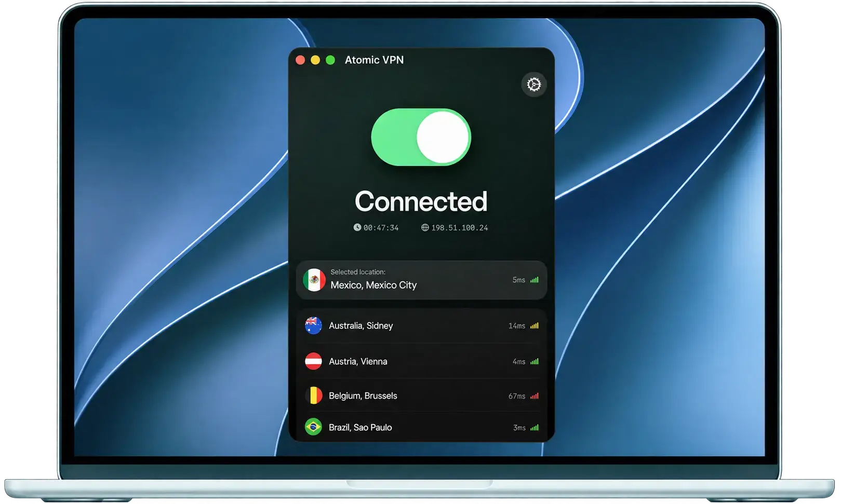
Task: Click the Connected status text
Action: click(x=421, y=201)
